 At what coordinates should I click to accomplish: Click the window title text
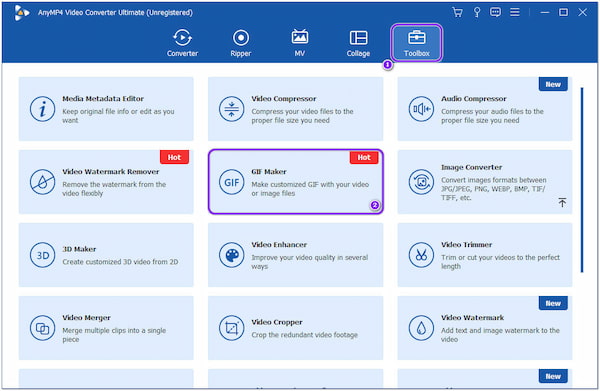115,13
